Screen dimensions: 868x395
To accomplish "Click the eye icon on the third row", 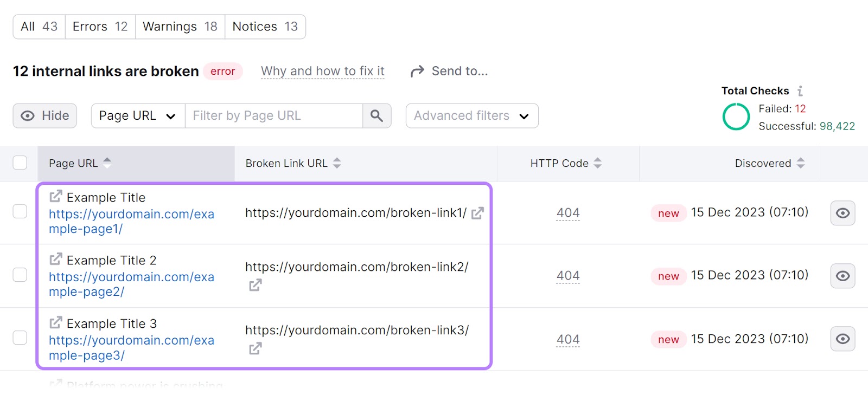I will click(x=842, y=339).
